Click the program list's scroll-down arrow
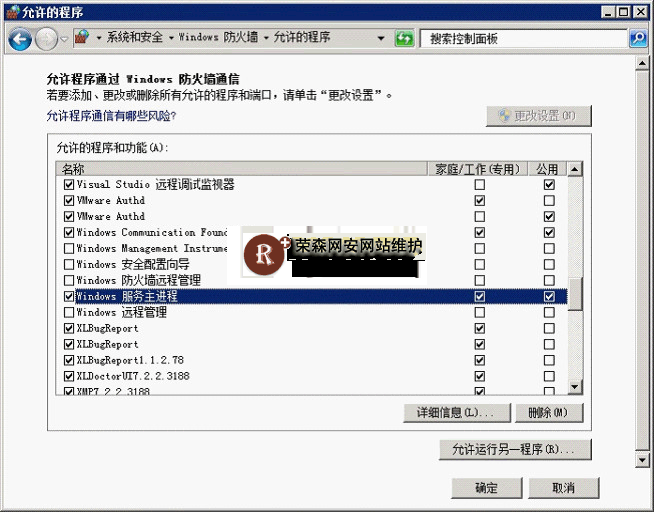The image size is (654, 512). 575,387
